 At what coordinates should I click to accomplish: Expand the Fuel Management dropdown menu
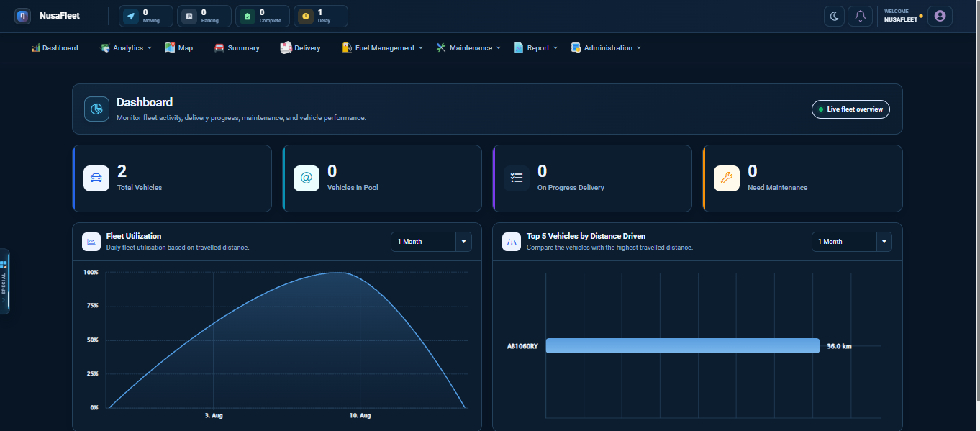click(383, 47)
